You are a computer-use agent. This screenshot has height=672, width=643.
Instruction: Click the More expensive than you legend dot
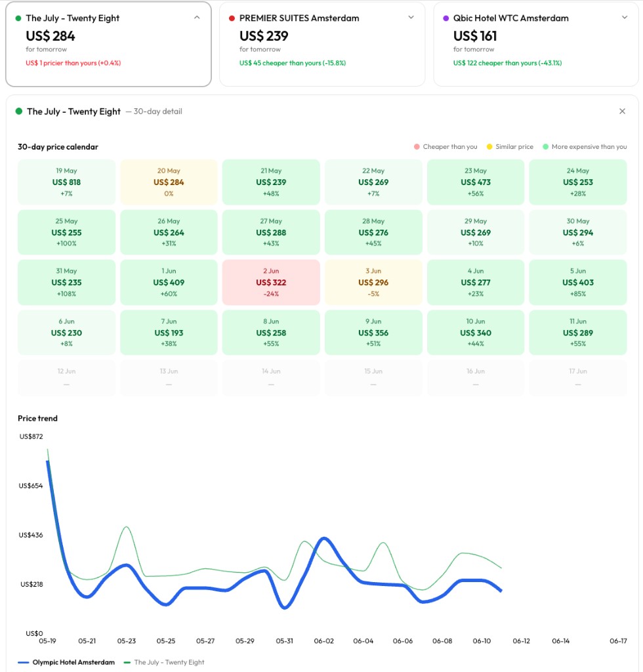point(546,147)
